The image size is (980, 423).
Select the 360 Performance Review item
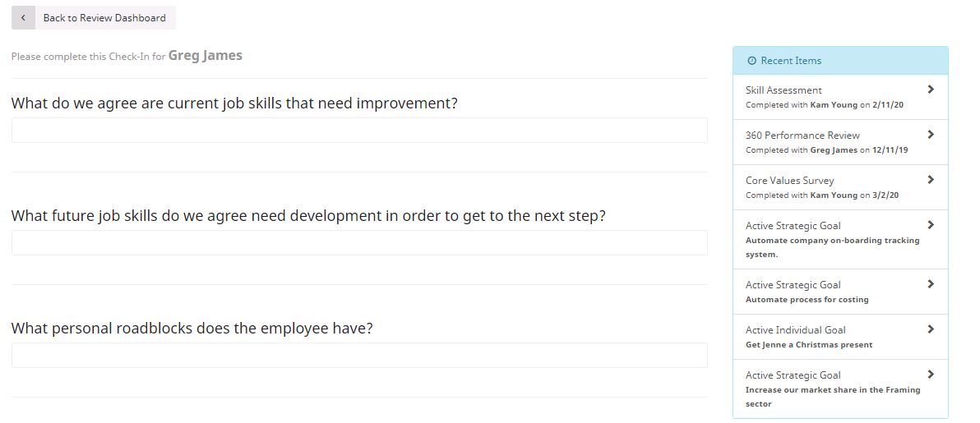840,142
